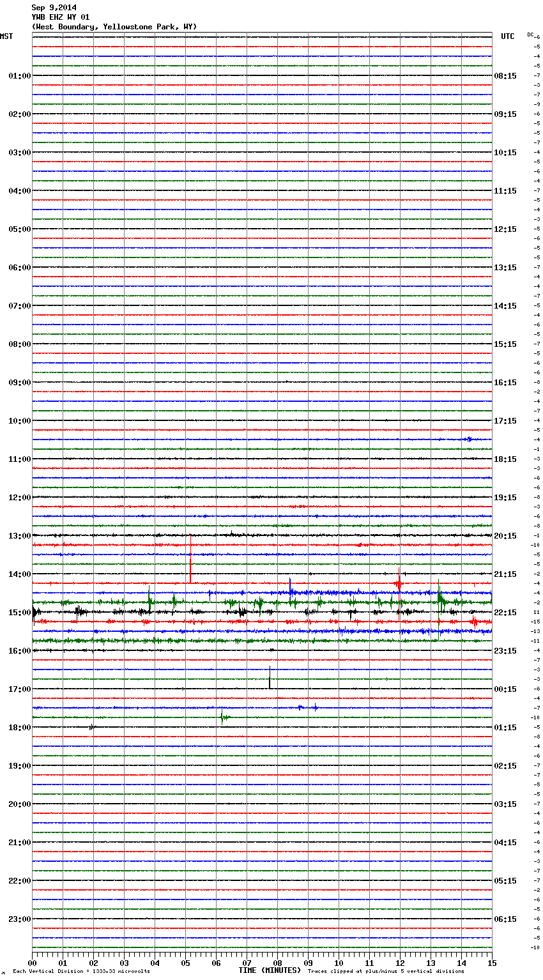Click the 03:15 UTC time label

[505, 804]
